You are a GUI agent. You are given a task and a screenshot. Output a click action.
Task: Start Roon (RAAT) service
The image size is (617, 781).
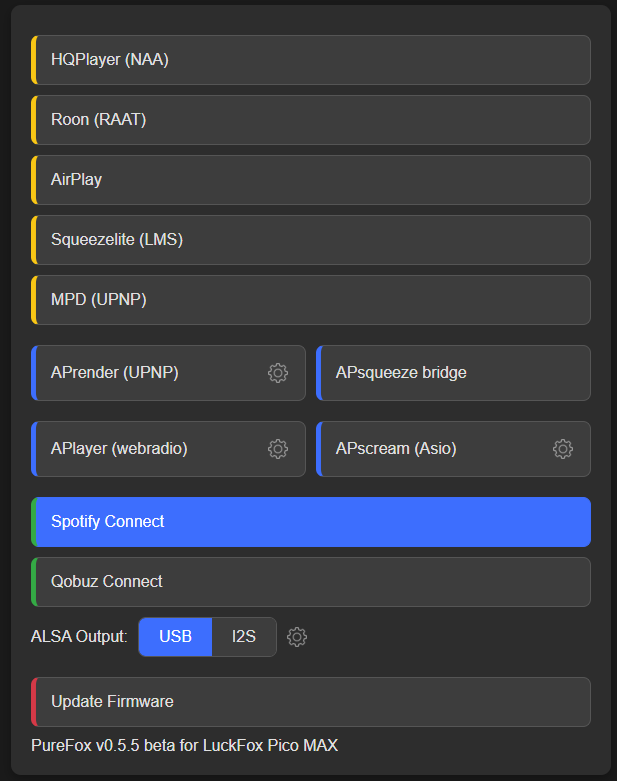tap(311, 120)
